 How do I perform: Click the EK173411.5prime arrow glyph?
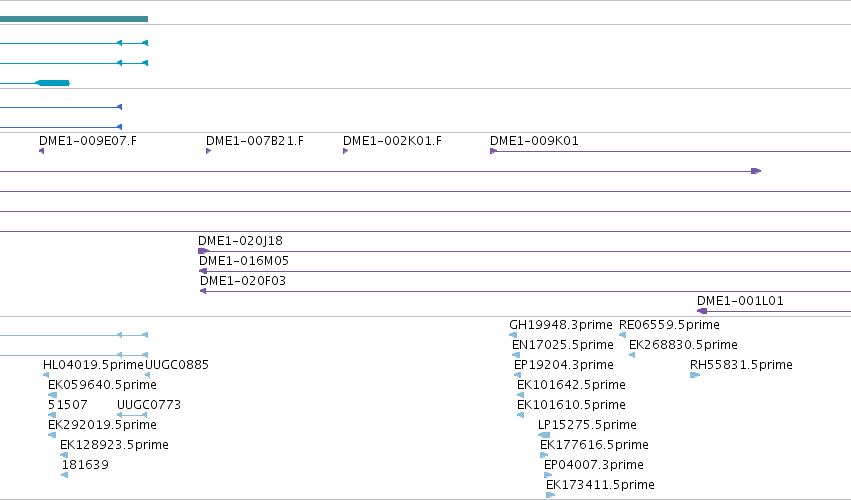click(x=550, y=495)
